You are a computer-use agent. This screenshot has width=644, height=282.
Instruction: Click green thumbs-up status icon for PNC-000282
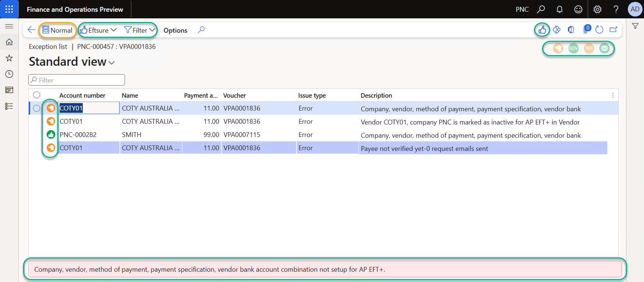pyautogui.click(x=51, y=135)
